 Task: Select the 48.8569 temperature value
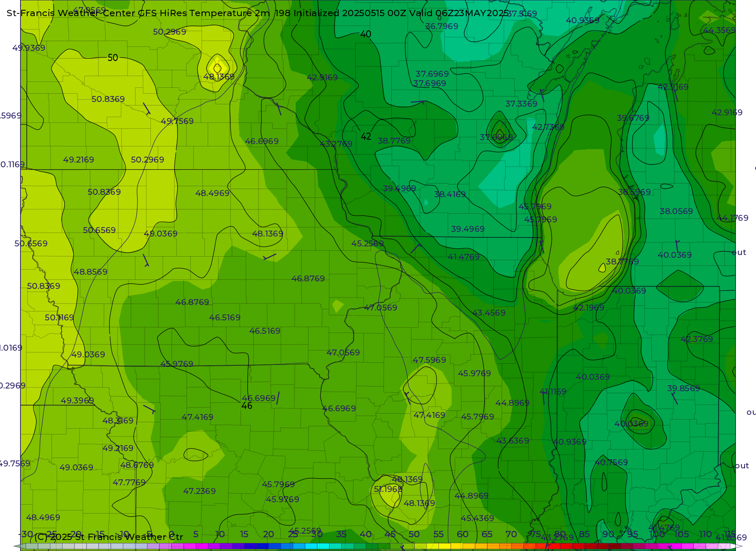[91, 272]
